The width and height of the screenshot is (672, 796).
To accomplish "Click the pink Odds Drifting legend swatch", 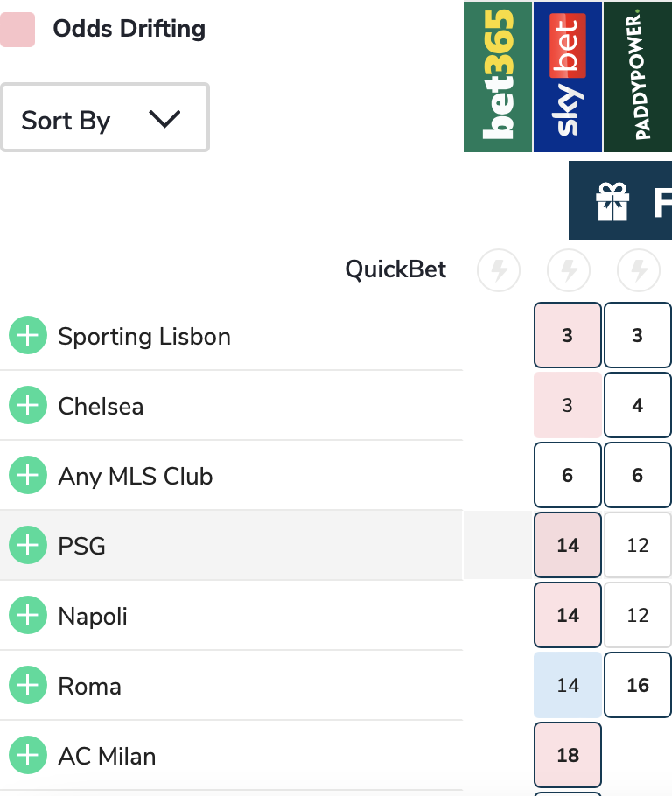I will (17, 30).
